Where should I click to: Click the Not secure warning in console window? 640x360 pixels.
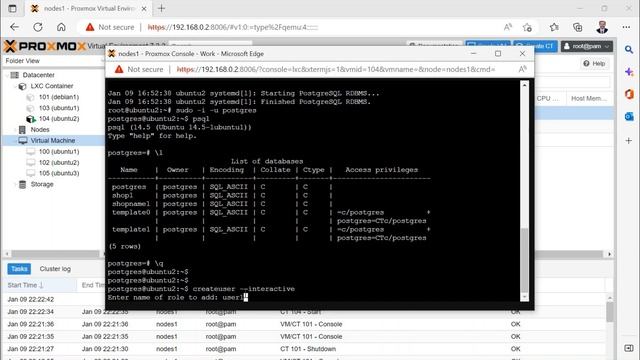[x=139, y=69]
